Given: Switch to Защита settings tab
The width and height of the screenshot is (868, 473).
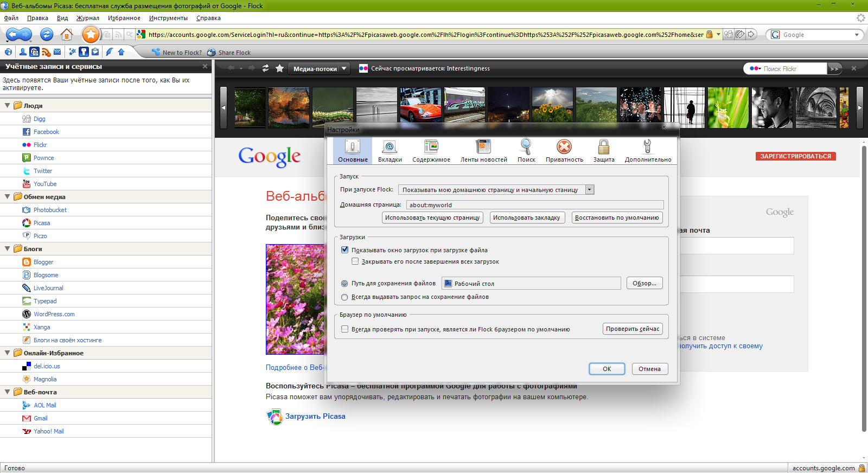Looking at the screenshot, I should tap(604, 151).
